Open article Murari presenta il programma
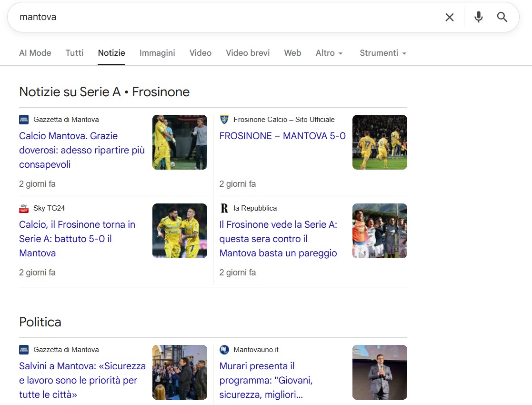This screenshot has width=532, height=405. pos(266,380)
